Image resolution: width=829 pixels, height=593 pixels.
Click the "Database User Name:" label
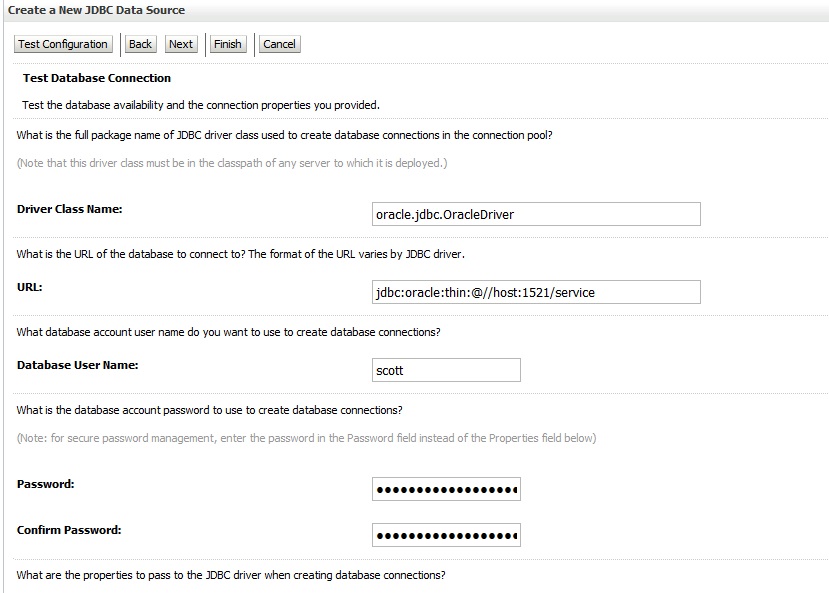pos(77,365)
